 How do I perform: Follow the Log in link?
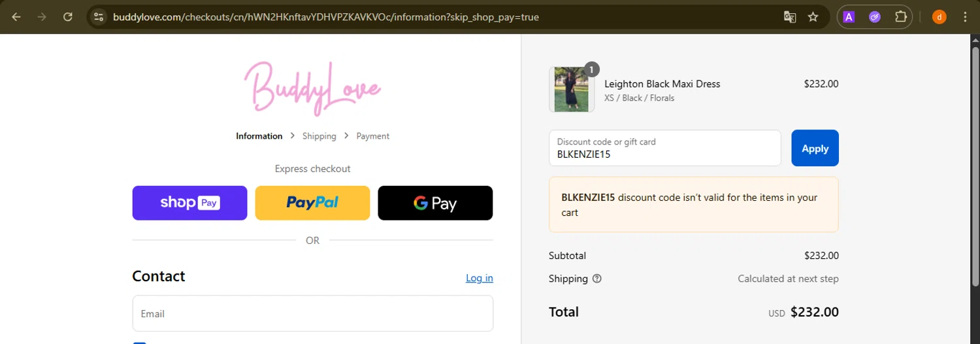tap(480, 278)
